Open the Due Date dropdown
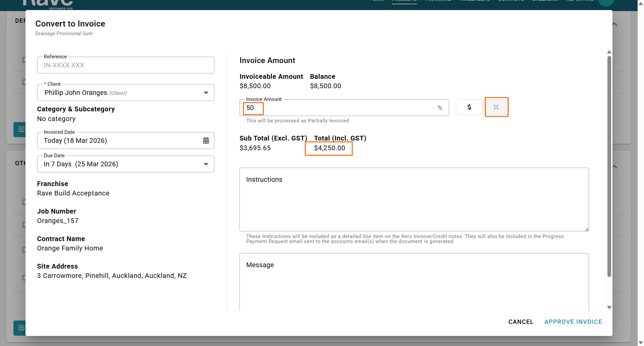 (x=206, y=164)
